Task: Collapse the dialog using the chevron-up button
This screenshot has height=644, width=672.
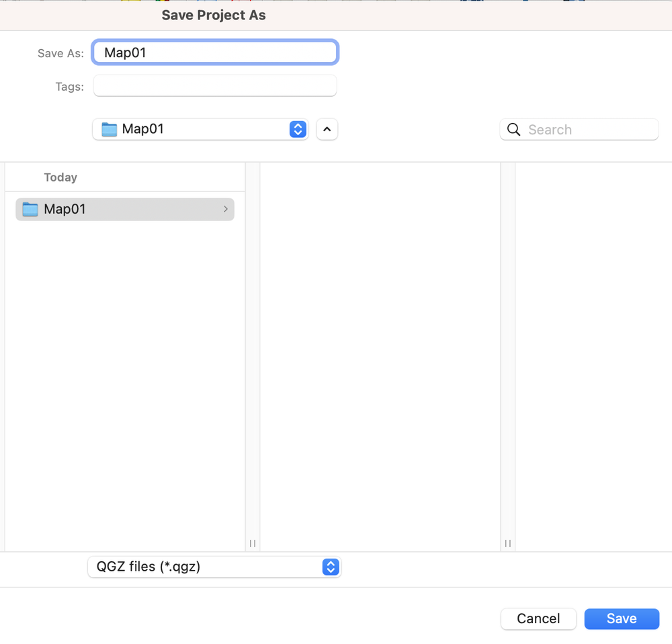Action: click(x=327, y=129)
